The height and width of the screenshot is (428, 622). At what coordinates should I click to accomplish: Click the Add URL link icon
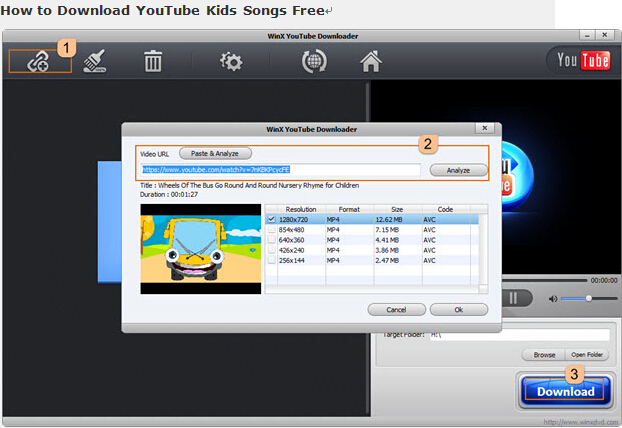click(x=38, y=61)
